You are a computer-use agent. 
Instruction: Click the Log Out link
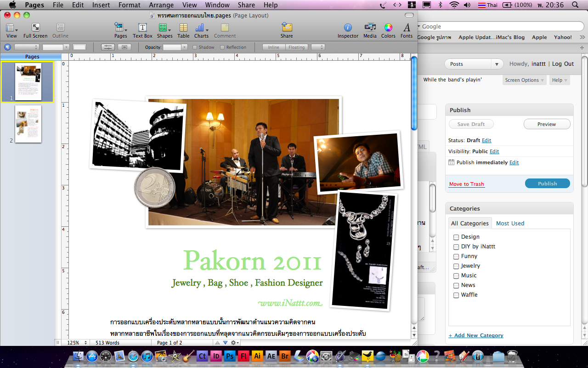pos(563,64)
